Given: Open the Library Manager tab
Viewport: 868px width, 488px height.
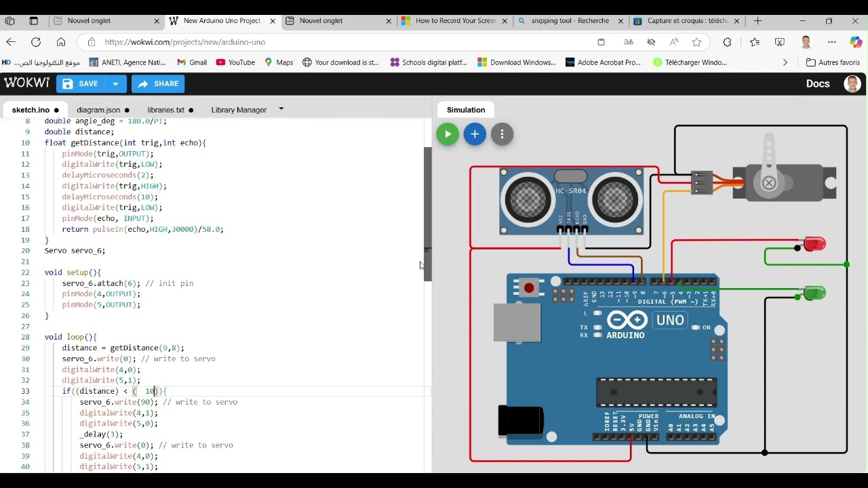Looking at the screenshot, I should pyautogui.click(x=239, y=110).
